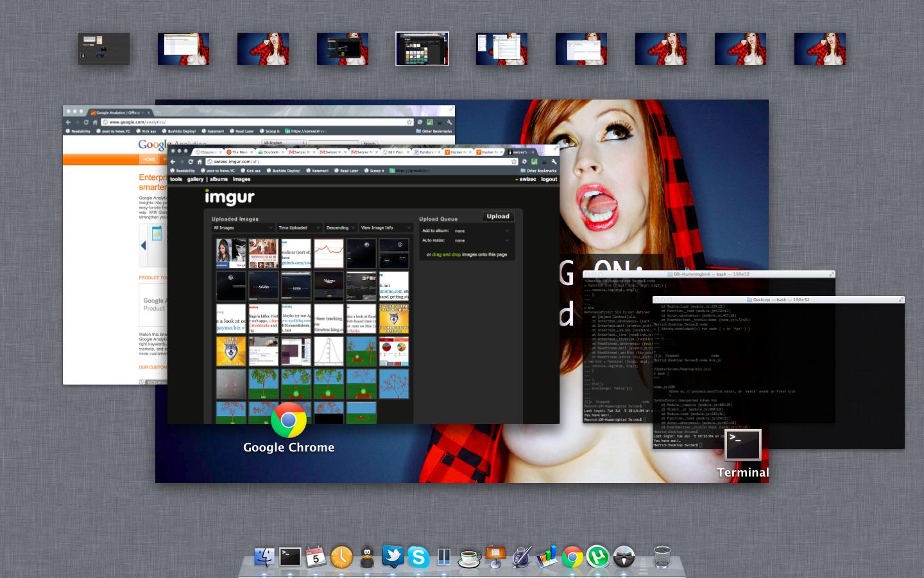This screenshot has height=578, width=924.
Task: Open the pie charts image thumbnail on imgur
Action: pyautogui.click(x=394, y=351)
